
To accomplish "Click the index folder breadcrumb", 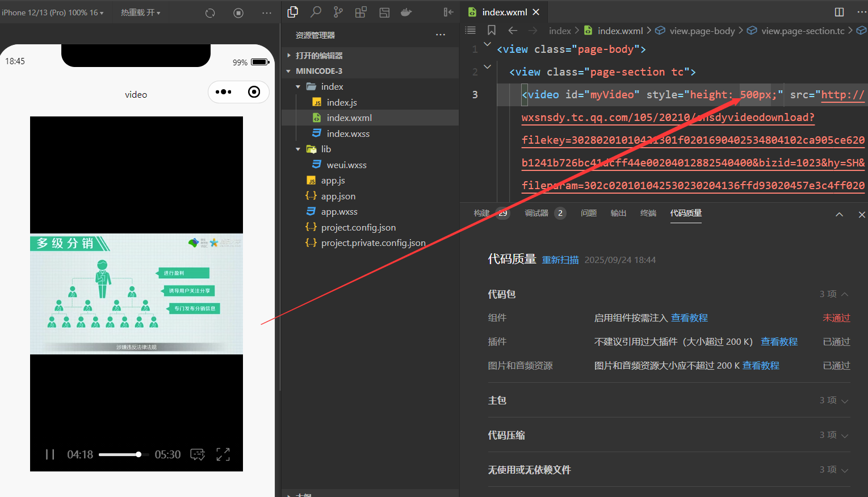I will (560, 31).
